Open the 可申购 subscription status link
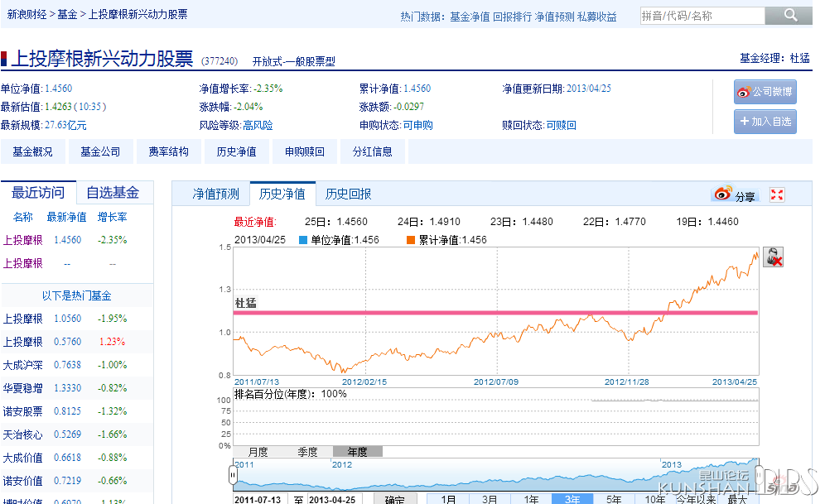The width and height of the screenshot is (825, 504). coord(417,125)
